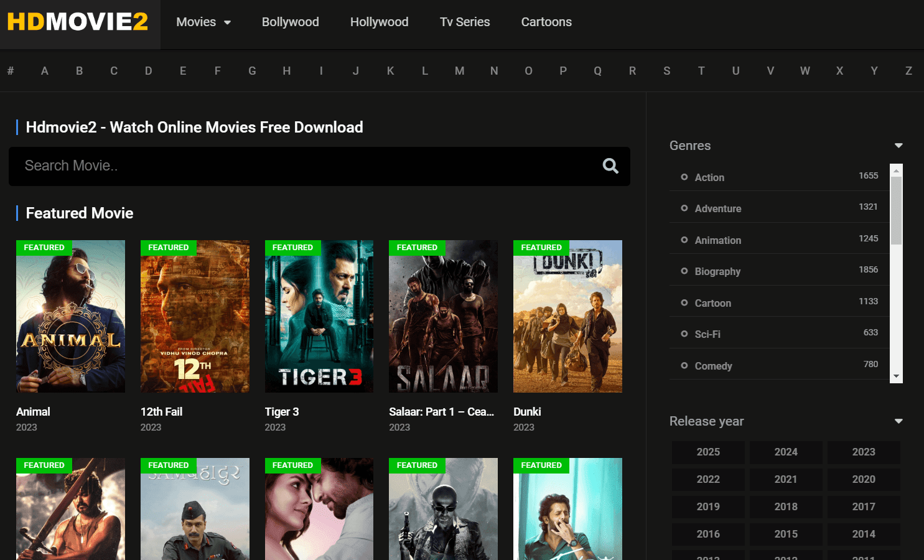Open the Animal movie poster
This screenshot has height=560, width=924.
click(70, 316)
